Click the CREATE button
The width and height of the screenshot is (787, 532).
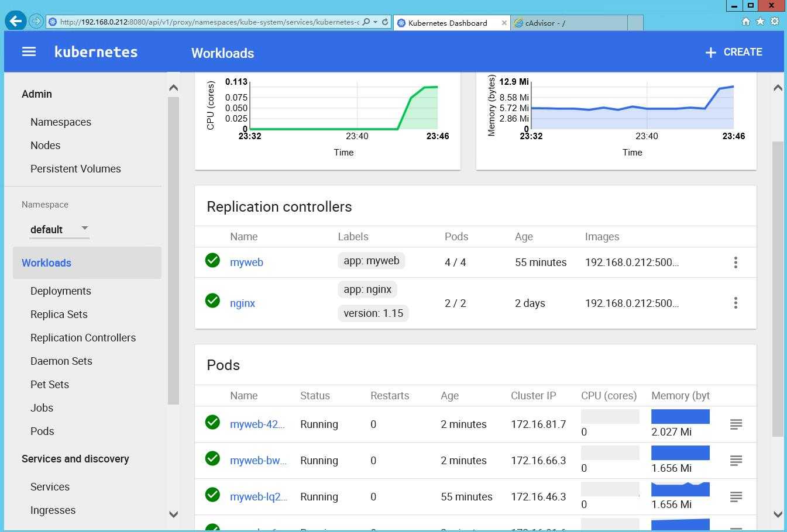734,52
